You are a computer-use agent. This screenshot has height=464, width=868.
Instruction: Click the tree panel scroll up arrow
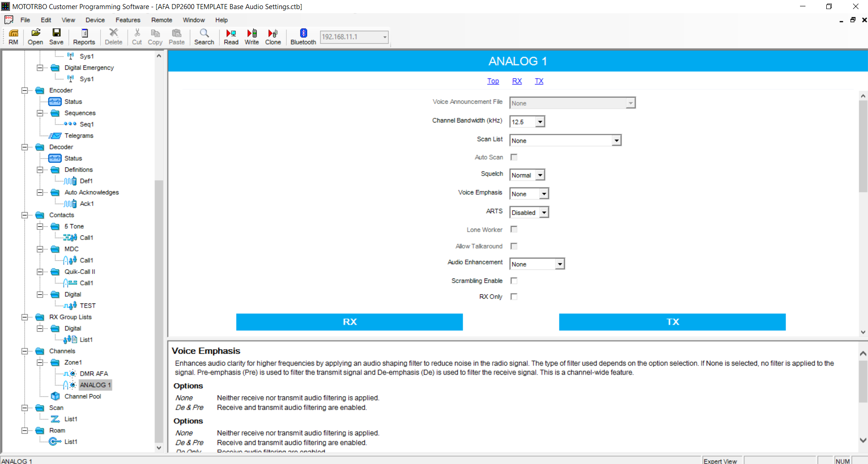(159, 56)
